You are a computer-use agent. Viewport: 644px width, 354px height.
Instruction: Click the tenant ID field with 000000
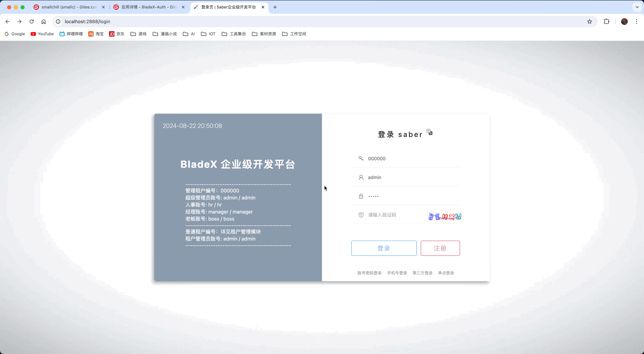point(406,159)
